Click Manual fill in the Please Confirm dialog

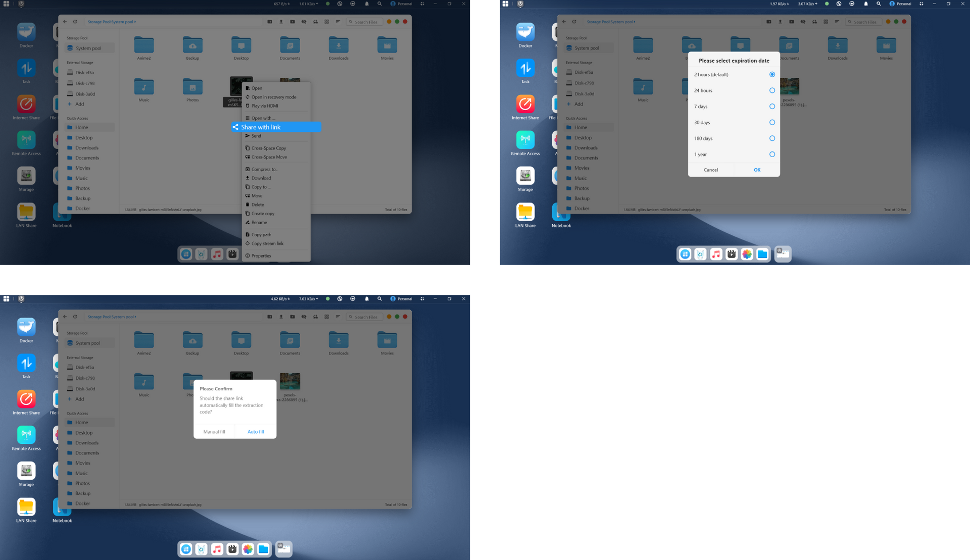(x=214, y=432)
